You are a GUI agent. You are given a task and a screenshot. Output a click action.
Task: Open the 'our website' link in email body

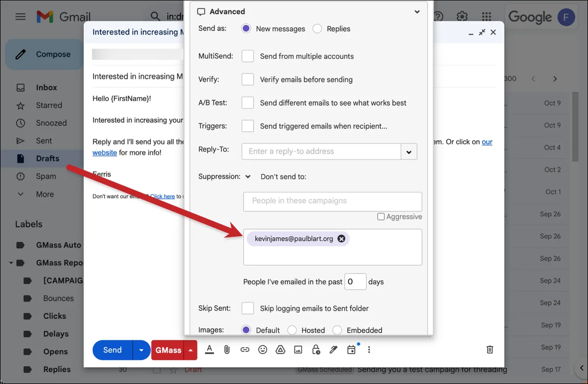pos(487,142)
